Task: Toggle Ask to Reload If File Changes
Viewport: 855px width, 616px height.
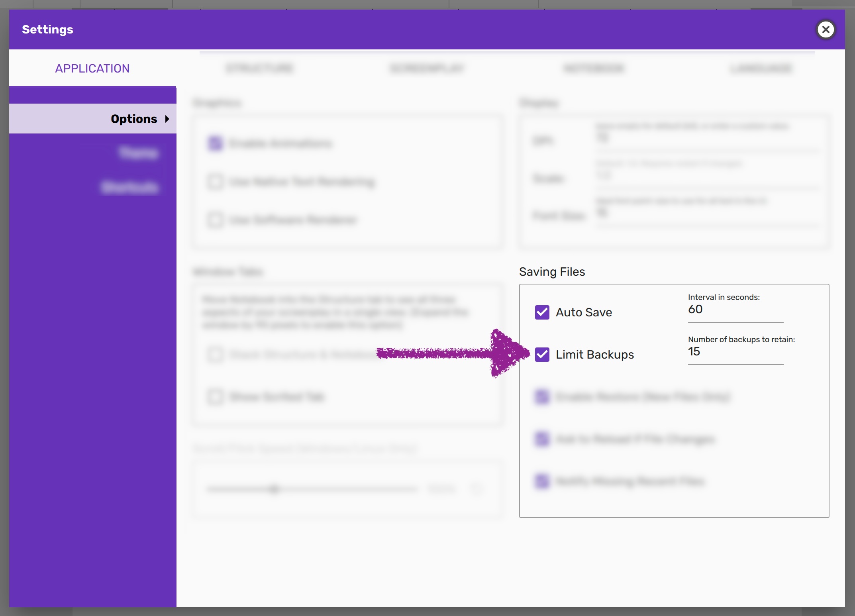Action: pyautogui.click(x=542, y=439)
